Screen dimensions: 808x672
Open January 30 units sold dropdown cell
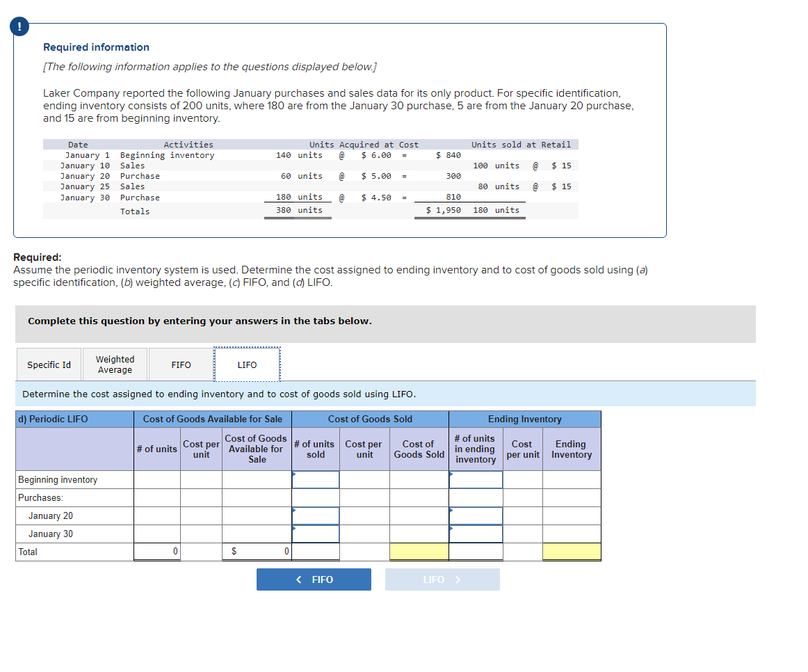coord(316,534)
